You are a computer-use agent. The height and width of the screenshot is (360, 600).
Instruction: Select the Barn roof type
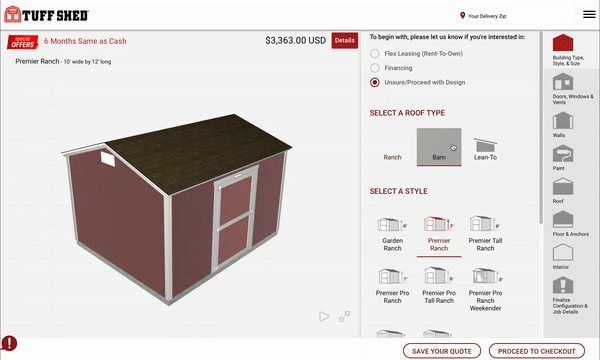pyautogui.click(x=439, y=147)
